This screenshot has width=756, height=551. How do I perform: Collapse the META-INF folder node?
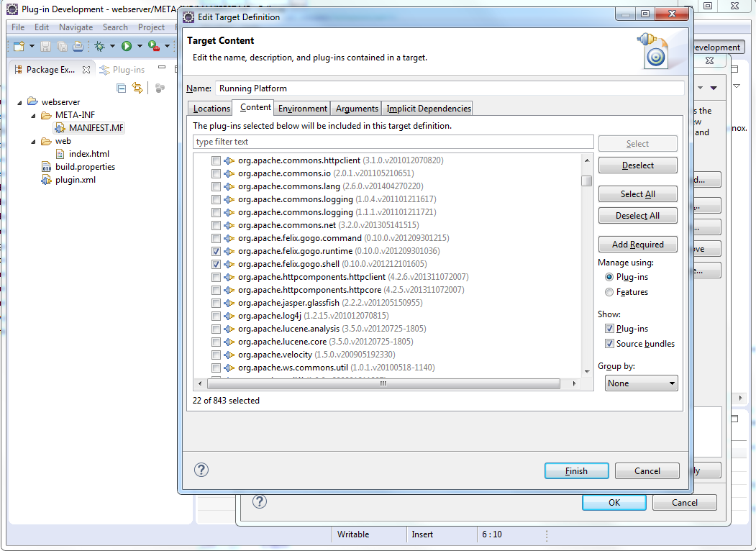33,115
